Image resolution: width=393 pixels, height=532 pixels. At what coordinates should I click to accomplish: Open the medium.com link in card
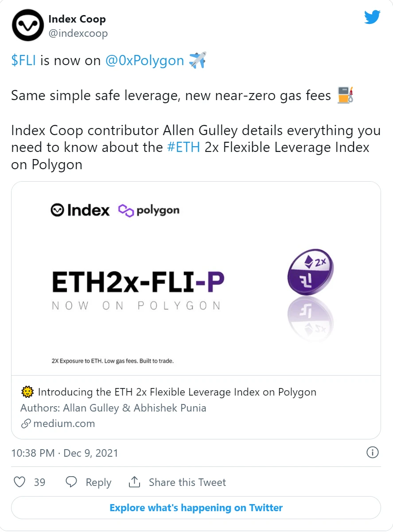64,423
